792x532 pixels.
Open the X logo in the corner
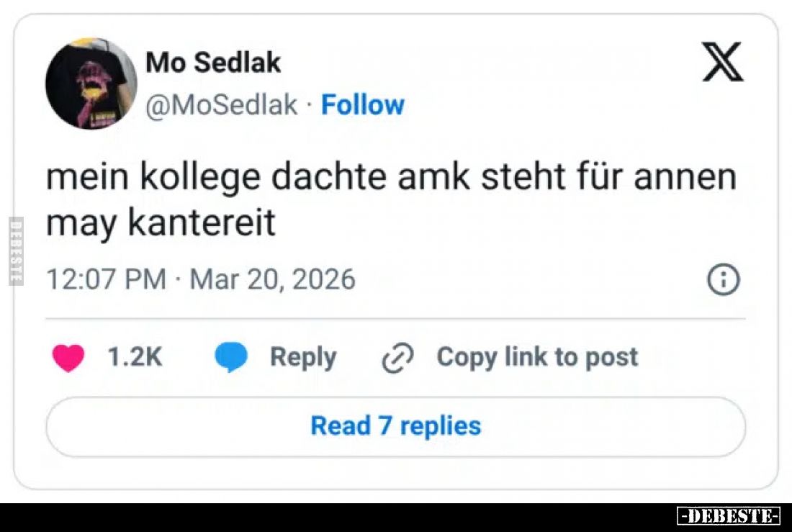click(x=722, y=62)
